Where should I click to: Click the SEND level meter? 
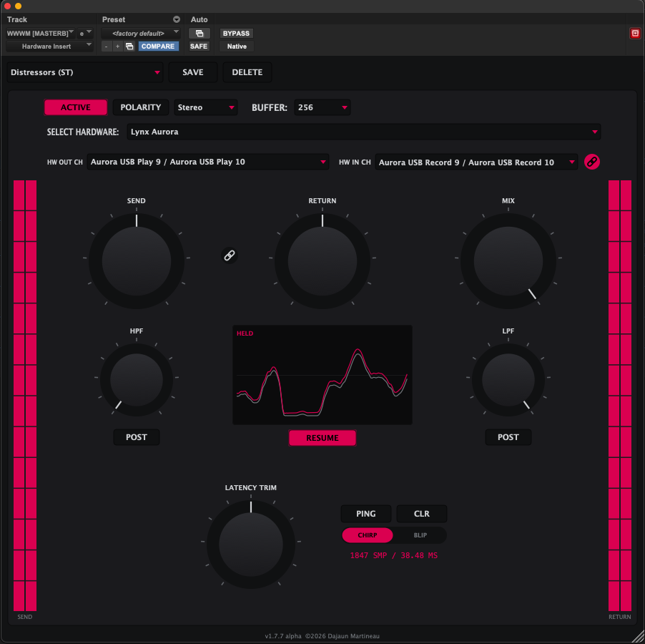coord(25,396)
